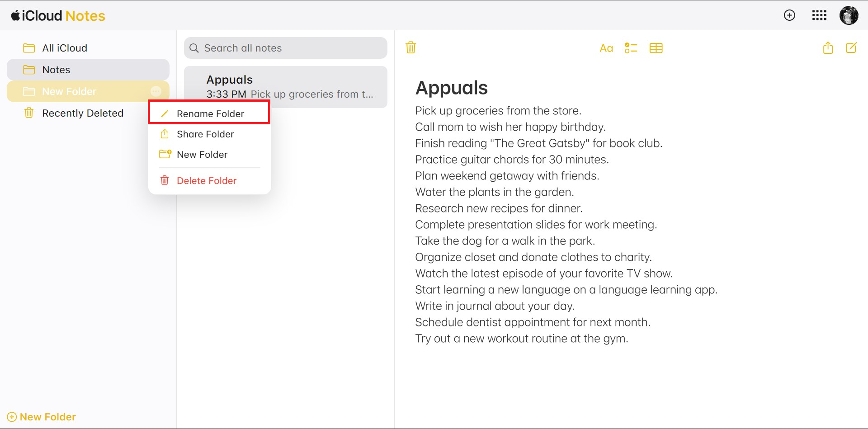Add a table with the table icon
868x429 pixels.
(x=656, y=48)
